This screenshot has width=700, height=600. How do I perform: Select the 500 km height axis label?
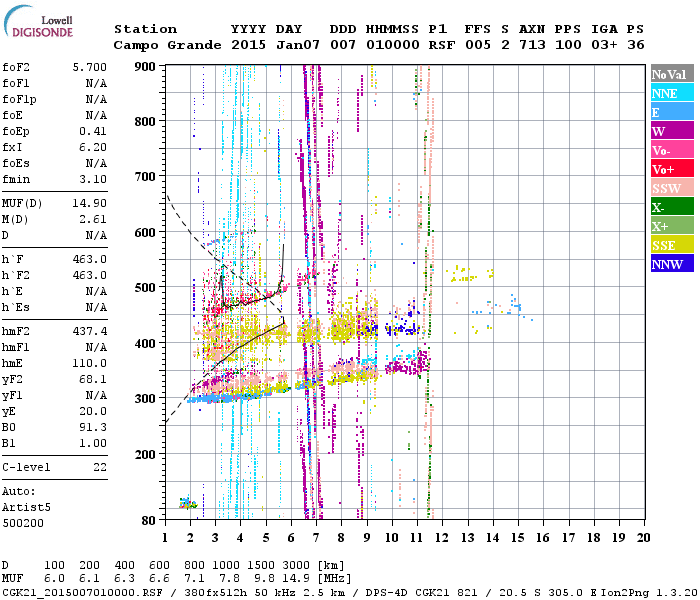145,287
